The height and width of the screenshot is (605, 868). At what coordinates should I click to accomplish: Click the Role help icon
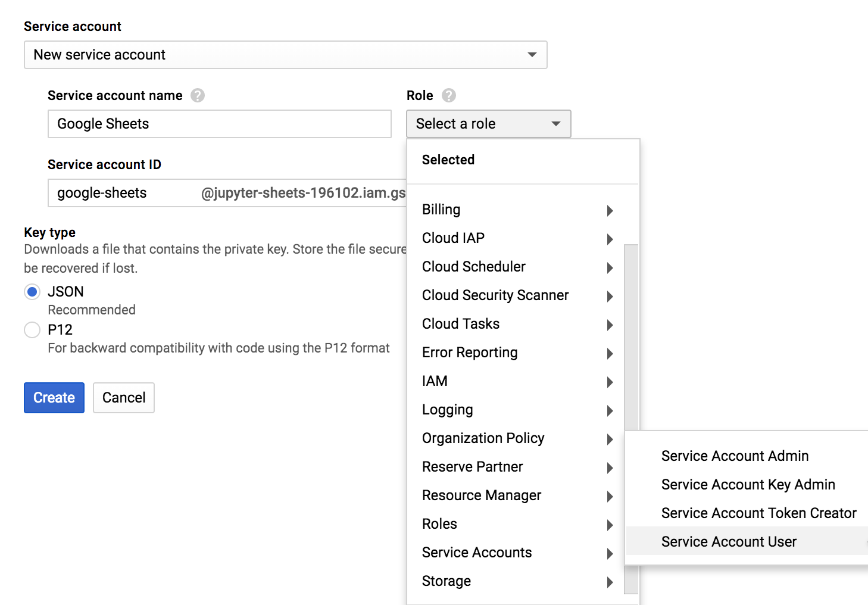pos(449,95)
